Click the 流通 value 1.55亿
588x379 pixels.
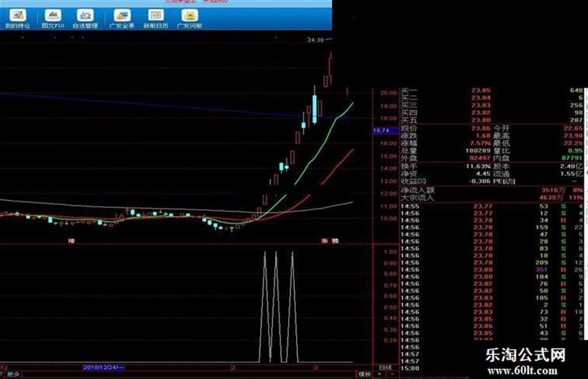tap(572, 174)
